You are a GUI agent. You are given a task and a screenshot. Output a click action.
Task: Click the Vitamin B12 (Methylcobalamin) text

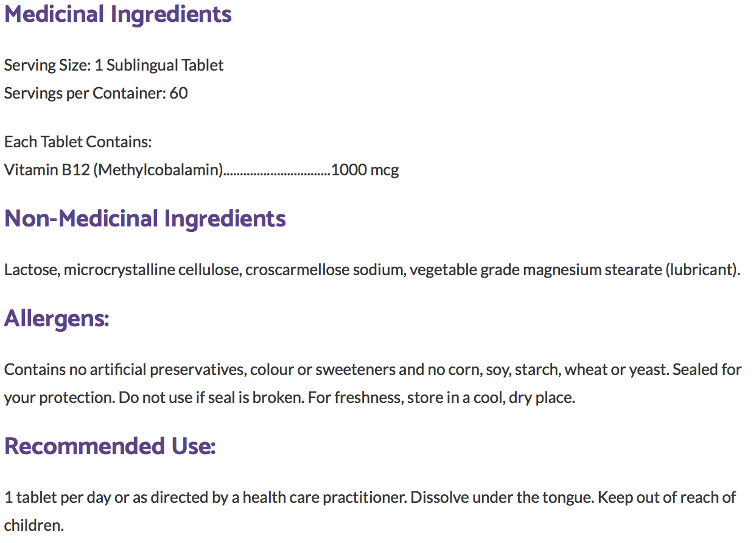114,170
